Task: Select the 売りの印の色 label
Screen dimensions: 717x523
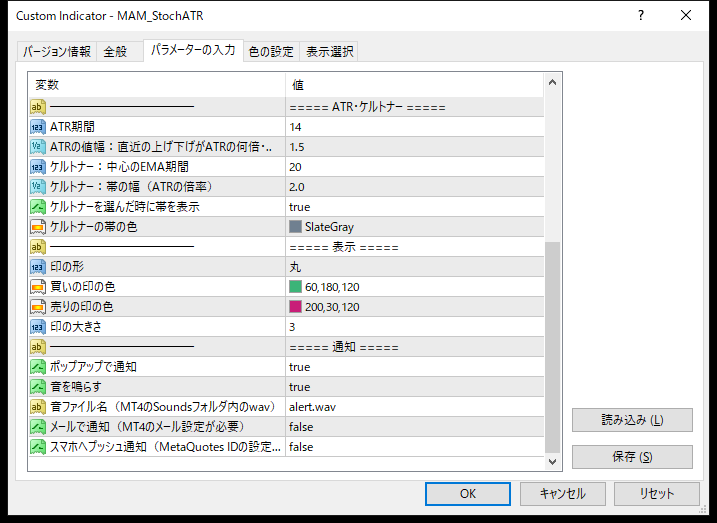Action: pos(81,307)
